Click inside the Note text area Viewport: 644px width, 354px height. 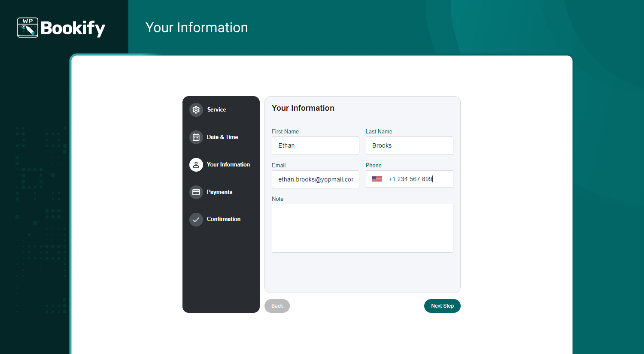362,228
